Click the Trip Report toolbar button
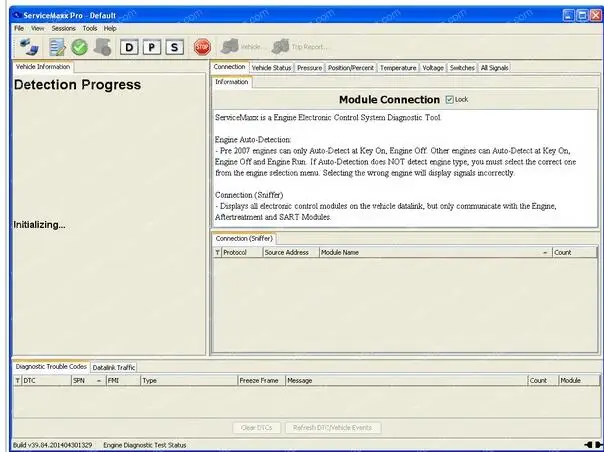Screen dimensions: 604x452 (300, 47)
